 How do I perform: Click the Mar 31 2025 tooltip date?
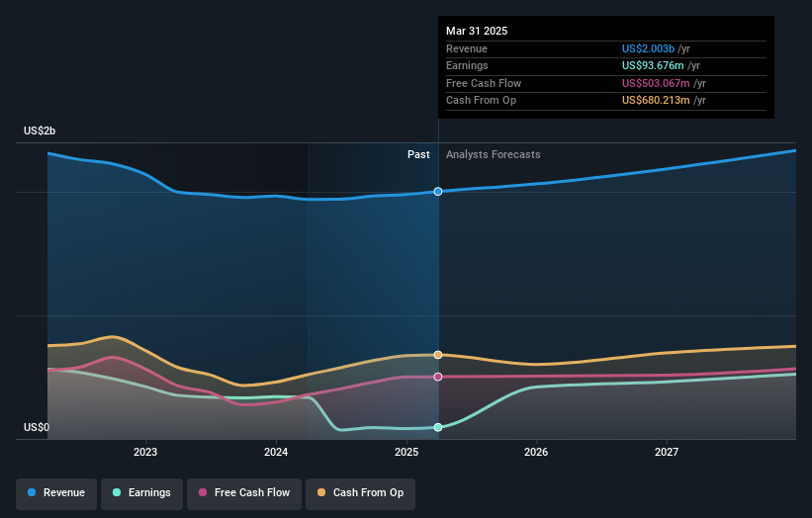click(x=477, y=31)
